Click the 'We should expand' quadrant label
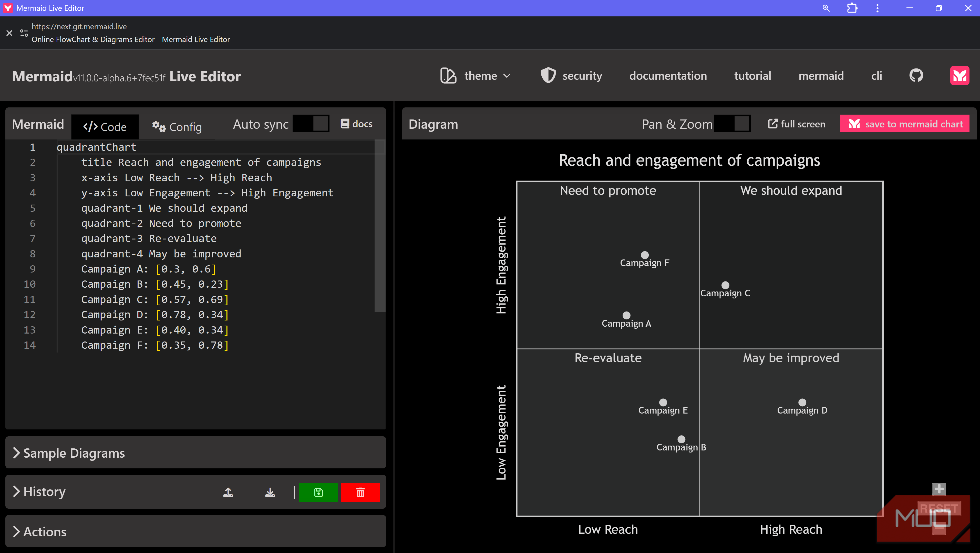This screenshot has height=553, width=980. coord(791,190)
